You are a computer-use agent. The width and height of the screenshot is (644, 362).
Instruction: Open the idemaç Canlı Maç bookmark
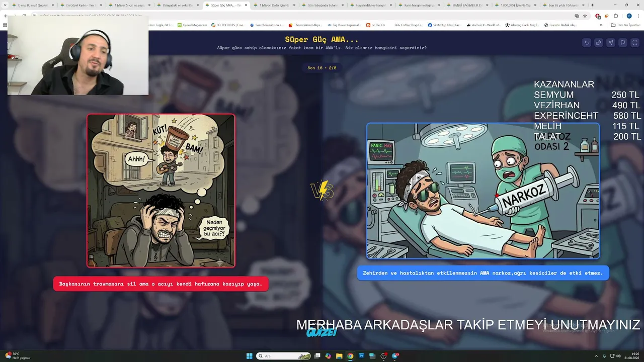click(x=522, y=25)
